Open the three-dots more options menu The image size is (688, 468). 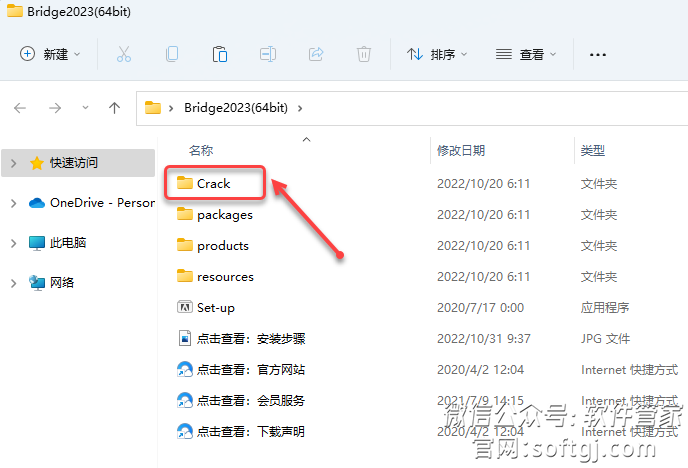tap(598, 55)
